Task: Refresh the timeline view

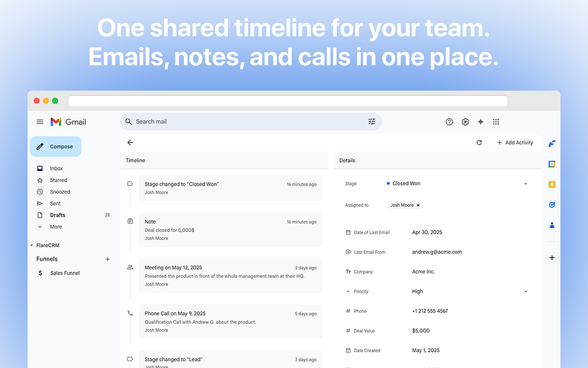Action: click(479, 142)
